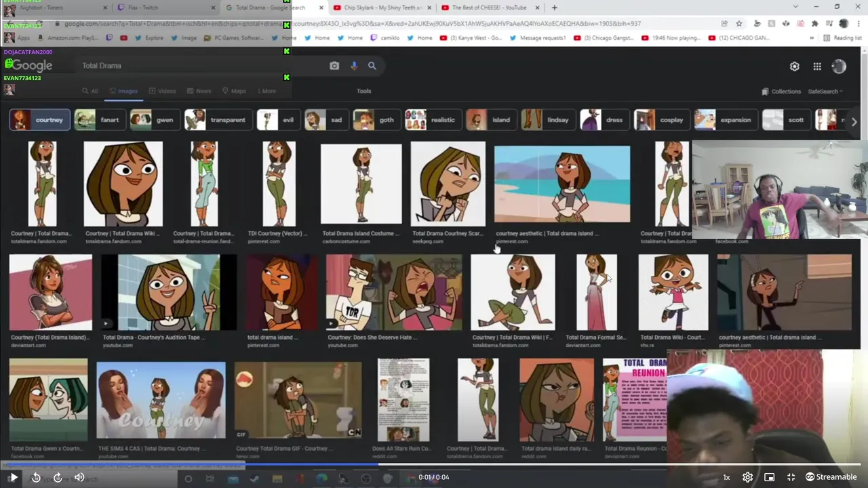This screenshot has width=868, height=488.
Task: Apply the expansion filter chip
Action: coord(726,120)
